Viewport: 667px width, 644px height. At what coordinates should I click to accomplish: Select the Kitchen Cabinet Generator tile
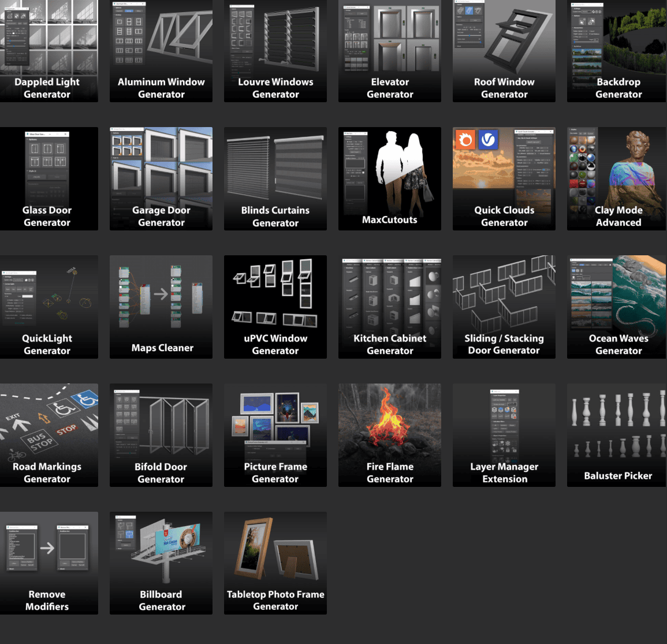390,307
